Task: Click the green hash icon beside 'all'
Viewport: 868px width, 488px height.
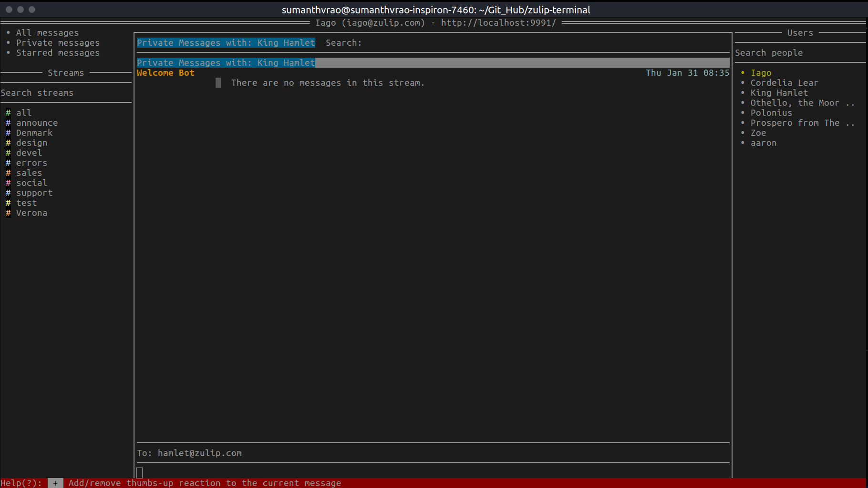Action: [x=8, y=113]
